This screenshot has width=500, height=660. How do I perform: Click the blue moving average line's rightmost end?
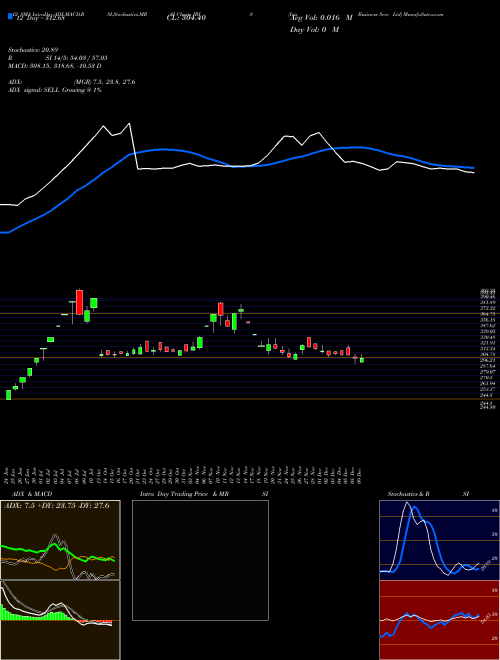tap(473, 168)
